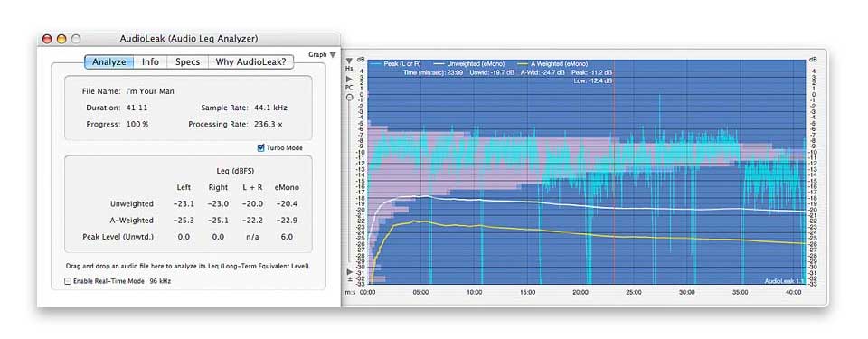Click A-Weighted eMono value -22.9
Viewport: 868px width, 339px height.
[287, 221]
